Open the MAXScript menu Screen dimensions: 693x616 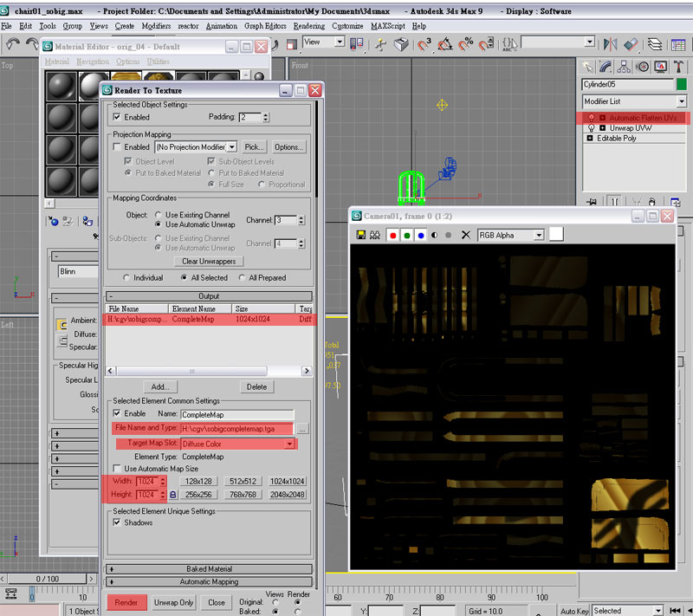point(387,26)
